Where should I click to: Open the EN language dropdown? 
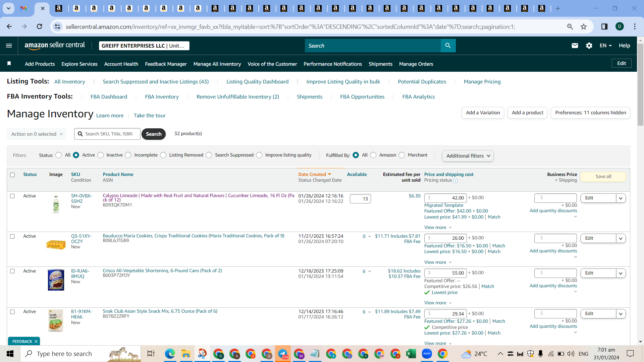coord(605,46)
